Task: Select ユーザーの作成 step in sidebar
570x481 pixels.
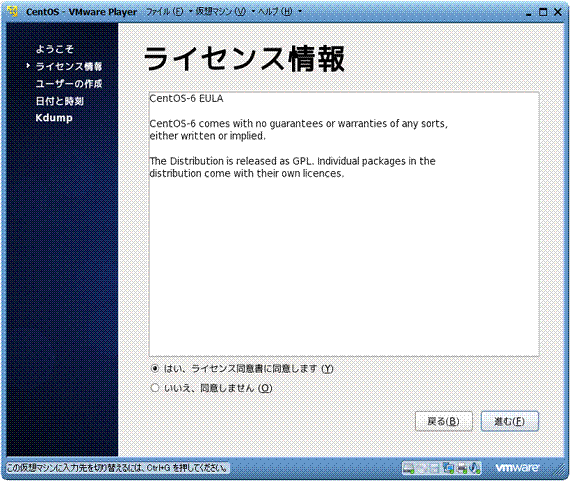Action: point(69,84)
